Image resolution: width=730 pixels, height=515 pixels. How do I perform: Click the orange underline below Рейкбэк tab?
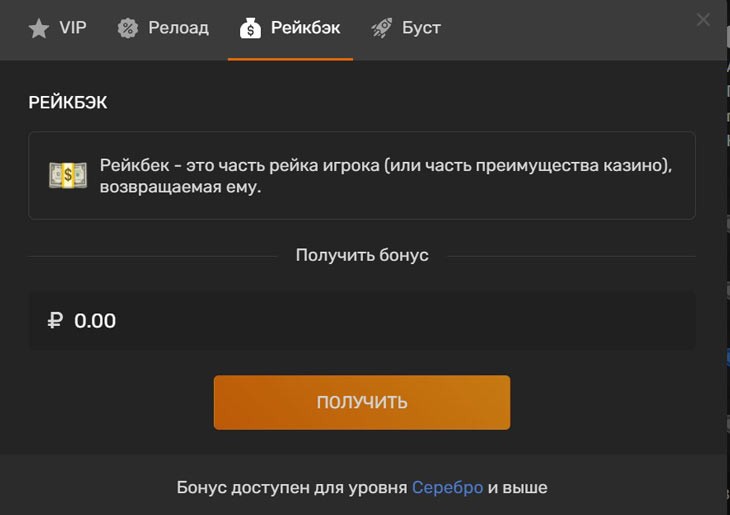coord(290,59)
